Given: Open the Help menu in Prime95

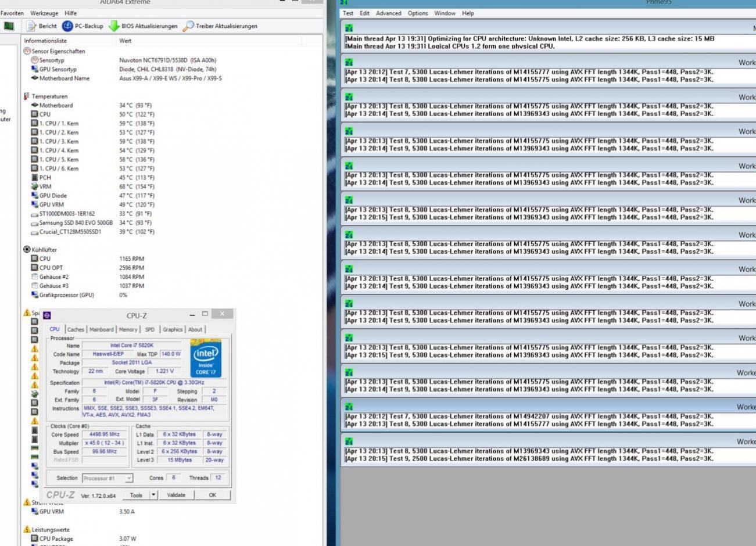Looking at the screenshot, I should click(x=468, y=13).
